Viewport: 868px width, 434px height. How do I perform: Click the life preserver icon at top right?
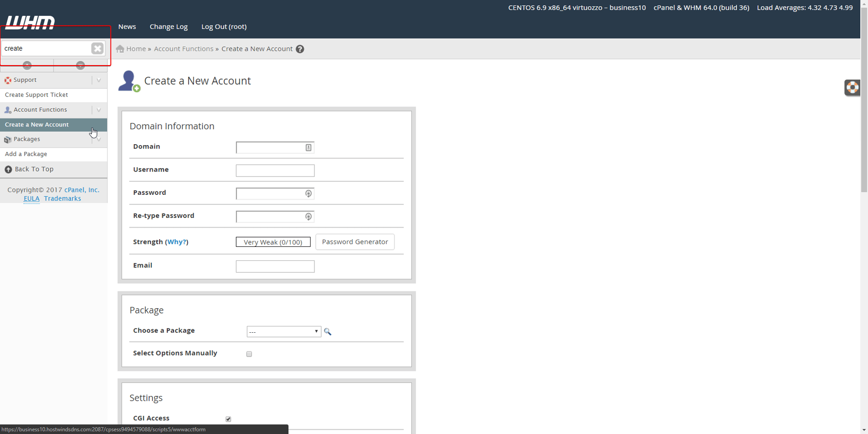click(x=852, y=87)
